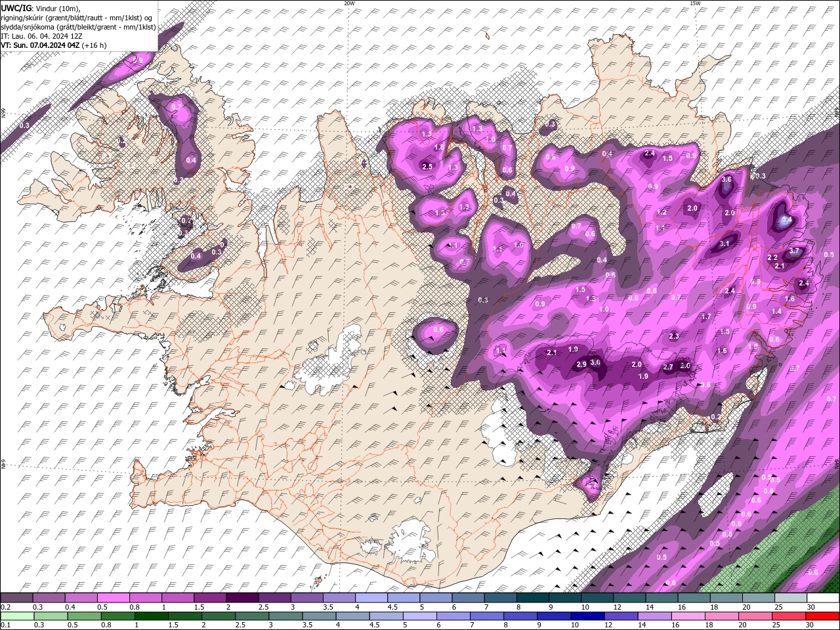Viewport: 840px width, 630px height.
Task: Click the 'VT: Sun. 07.04.2024 04Z' valid time
Action: pos(40,45)
